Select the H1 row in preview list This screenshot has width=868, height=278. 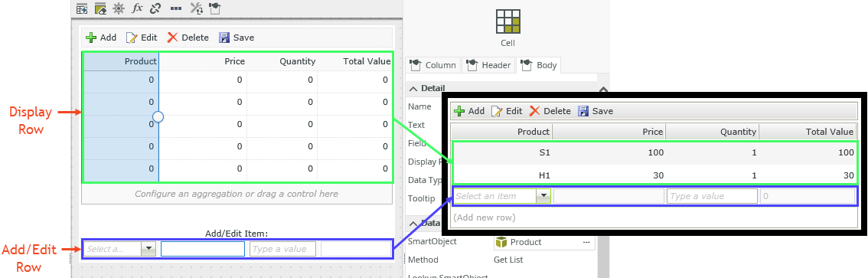654,175
